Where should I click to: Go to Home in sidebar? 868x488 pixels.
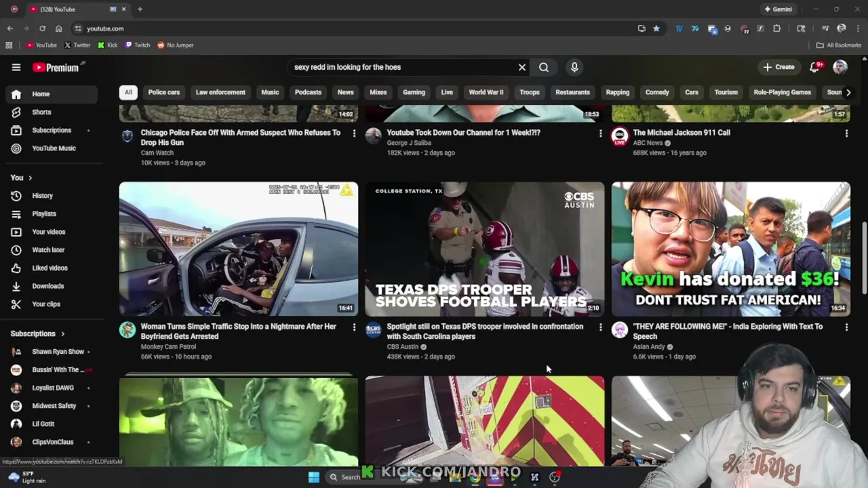point(53,94)
